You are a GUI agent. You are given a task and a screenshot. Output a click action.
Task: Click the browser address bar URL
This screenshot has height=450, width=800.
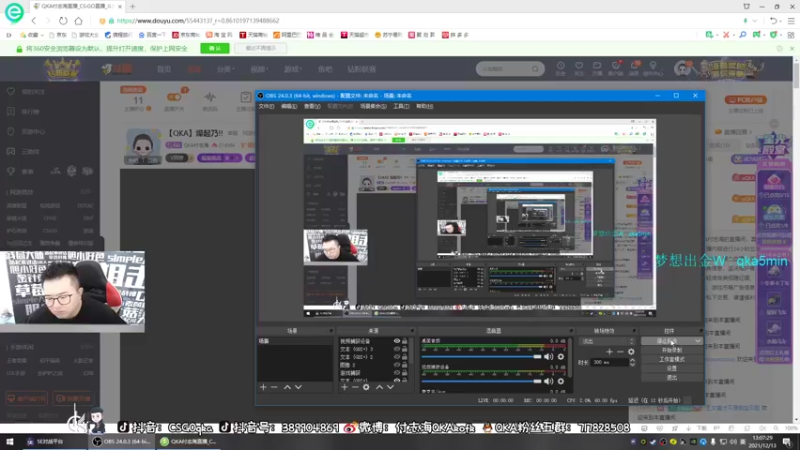click(x=198, y=21)
